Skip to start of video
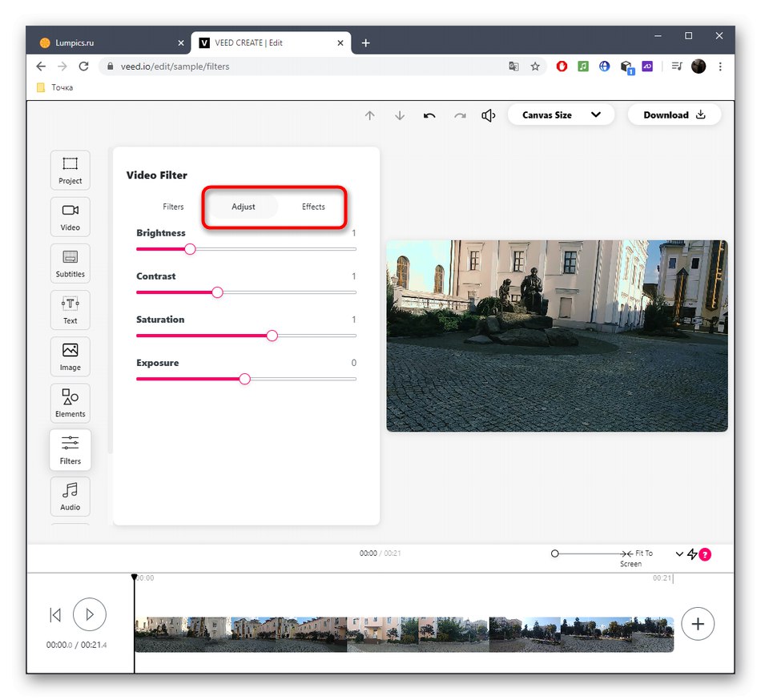The height and width of the screenshot is (700, 761). pos(55,614)
